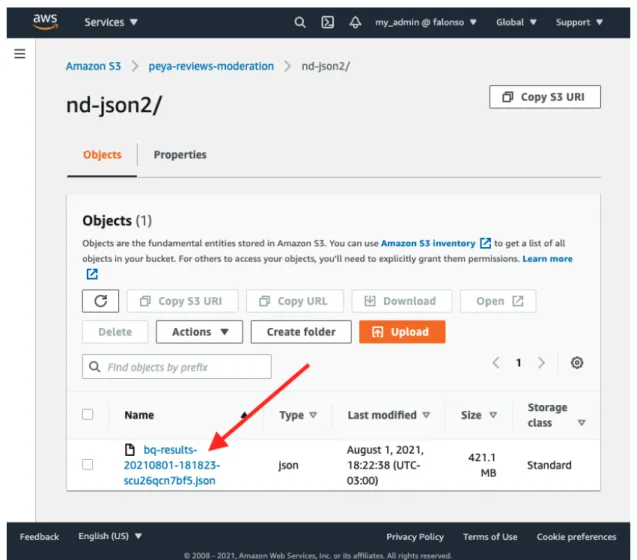Viewport: 637px width, 560px height.
Task: Click the AWS logo home icon
Action: (x=45, y=22)
